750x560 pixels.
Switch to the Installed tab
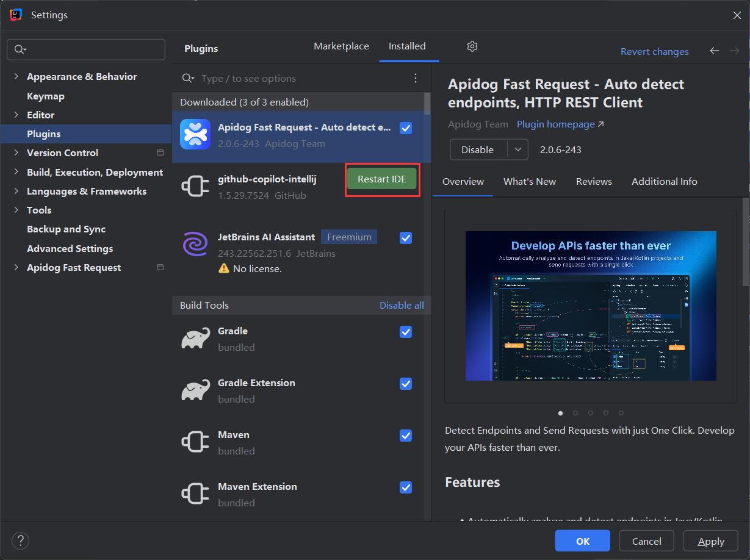tap(407, 46)
